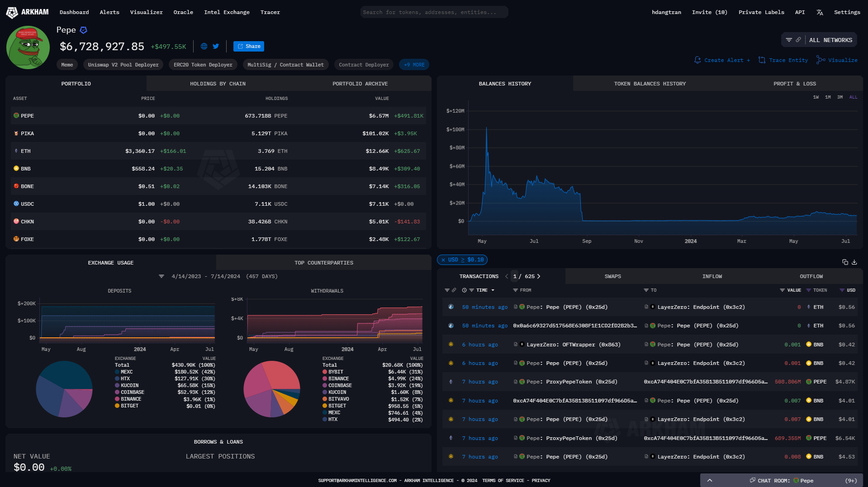Image resolution: width=868 pixels, height=487 pixels.
Task: Expand the +9 MORE tags
Action: (414, 65)
